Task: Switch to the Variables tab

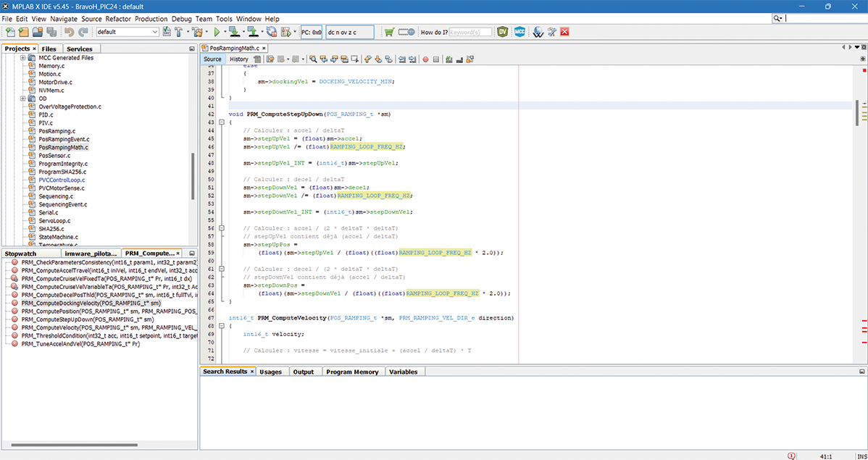Action: pyautogui.click(x=404, y=372)
